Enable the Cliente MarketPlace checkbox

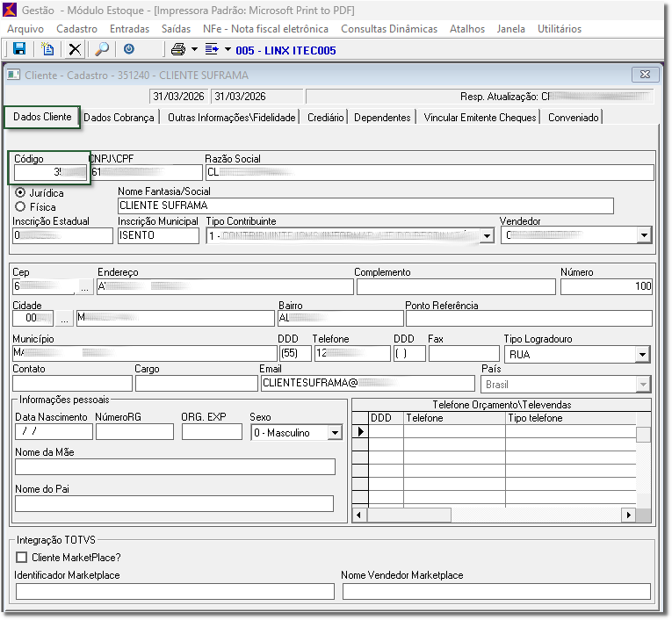(x=21, y=557)
